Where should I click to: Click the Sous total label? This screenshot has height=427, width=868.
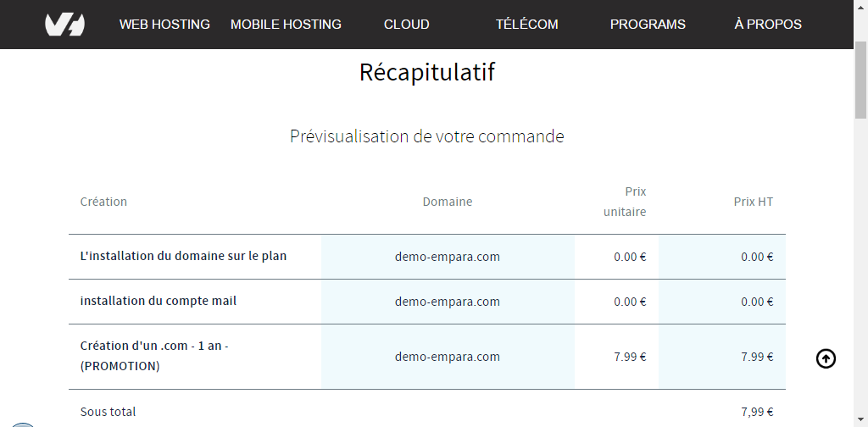(108, 412)
